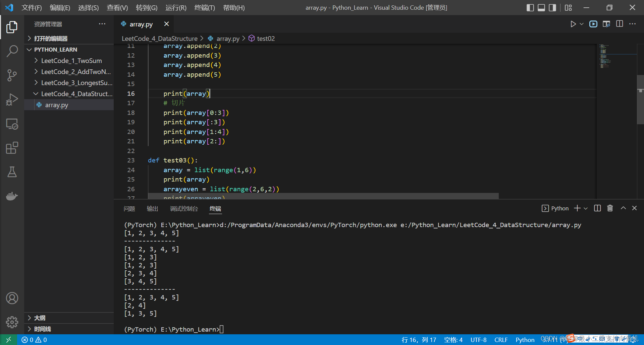Customize layout button

(568, 8)
